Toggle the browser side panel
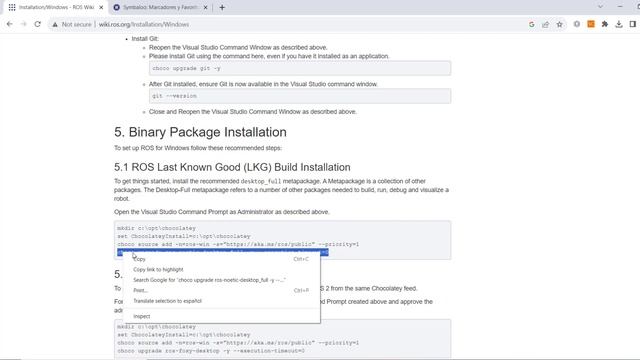Screen dimensions: 640x360 tap(633, 24)
